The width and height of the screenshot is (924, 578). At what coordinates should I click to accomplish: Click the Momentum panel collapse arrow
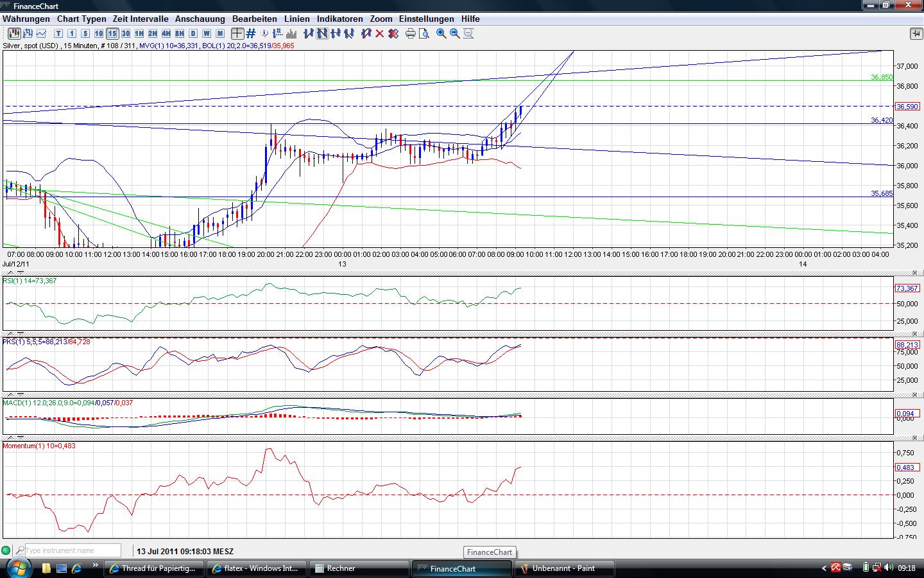point(10,437)
